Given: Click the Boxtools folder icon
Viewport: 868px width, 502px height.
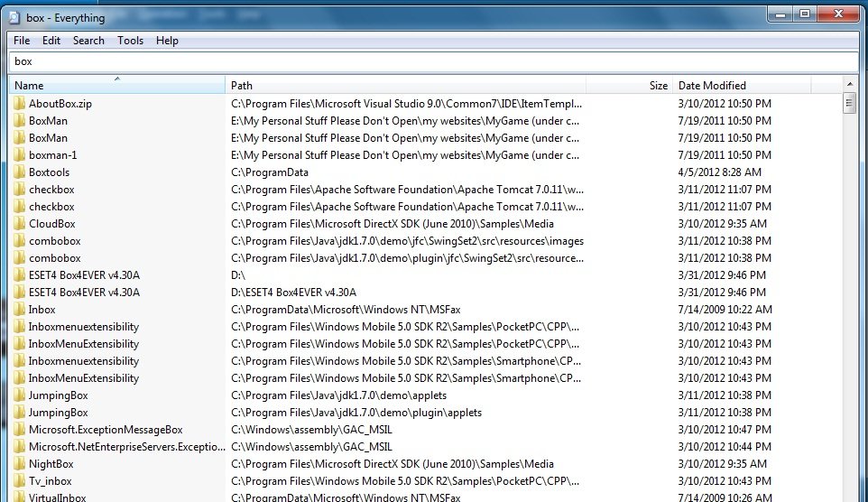Looking at the screenshot, I should (19, 172).
